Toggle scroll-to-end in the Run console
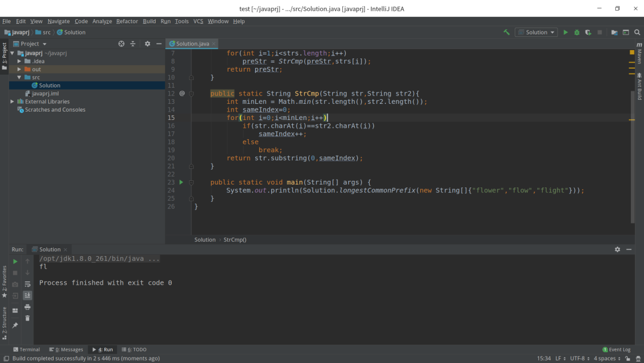Image resolution: width=644 pixels, height=363 pixels. (27, 296)
